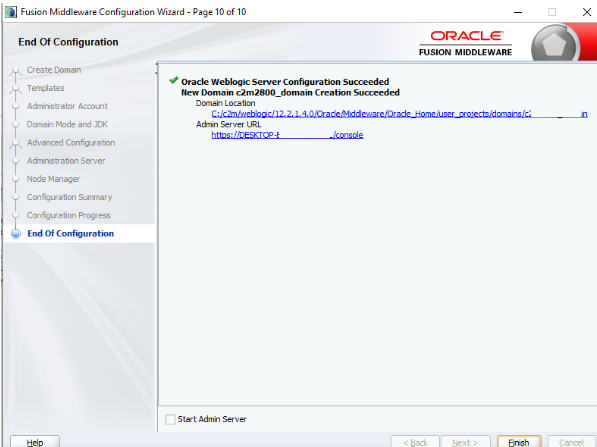Viewport: 597px width, 447px height.
Task: Click the Templates step node icon
Action: [16, 89]
